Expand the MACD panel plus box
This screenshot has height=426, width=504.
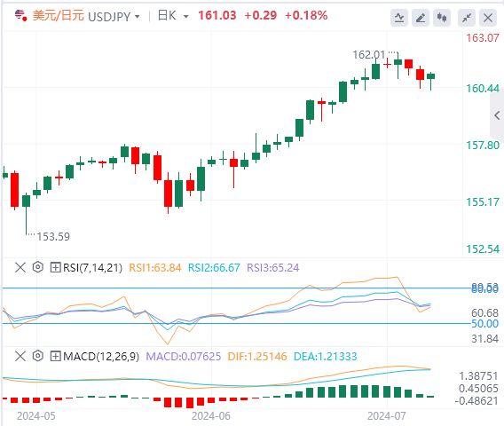click(x=55, y=356)
